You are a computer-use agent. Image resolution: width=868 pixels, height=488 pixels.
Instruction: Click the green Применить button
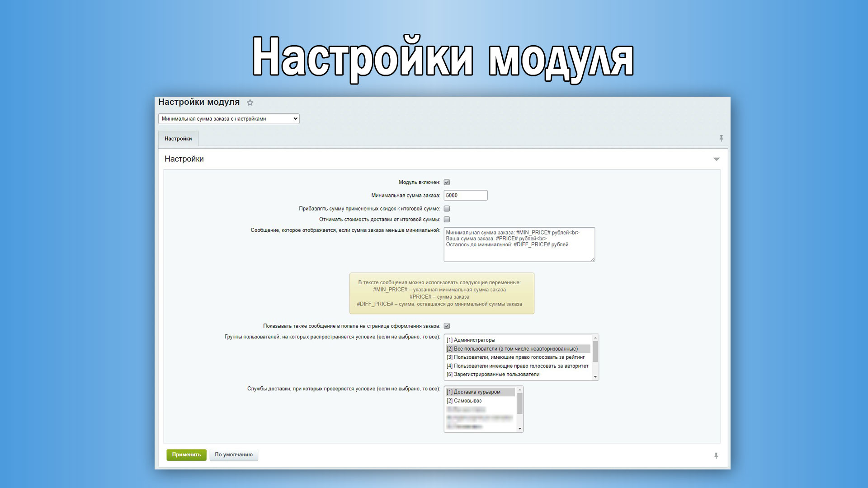point(186,455)
